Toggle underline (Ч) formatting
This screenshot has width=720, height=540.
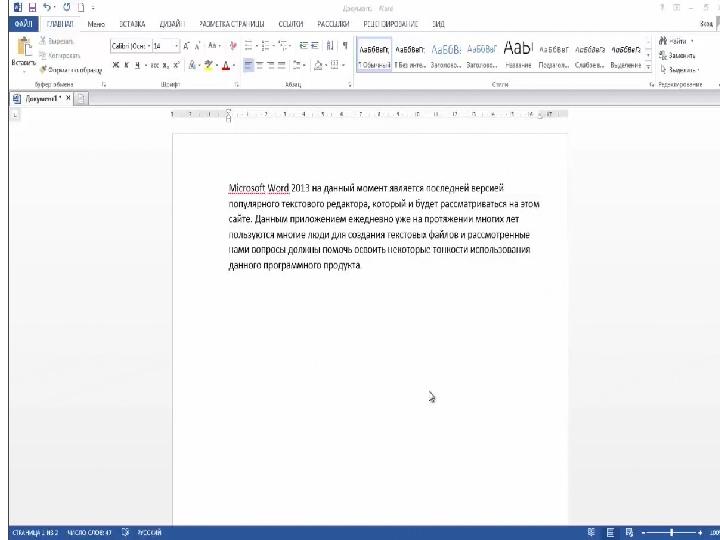137,66
